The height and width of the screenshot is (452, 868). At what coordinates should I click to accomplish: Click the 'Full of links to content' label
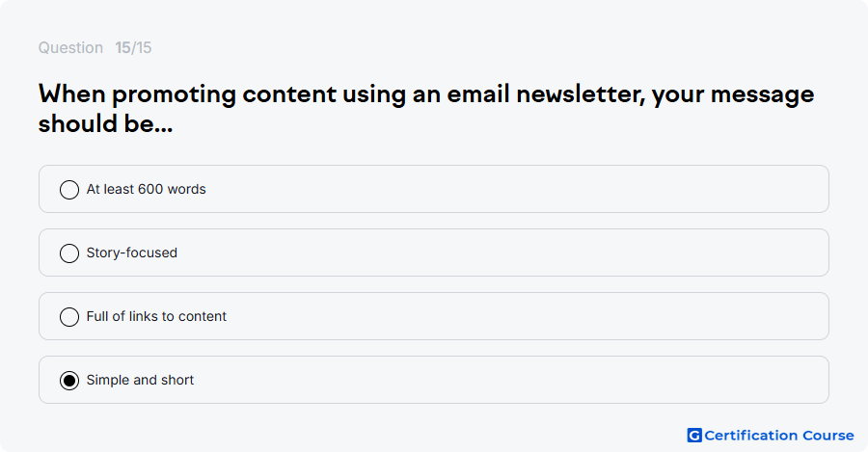tap(156, 316)
